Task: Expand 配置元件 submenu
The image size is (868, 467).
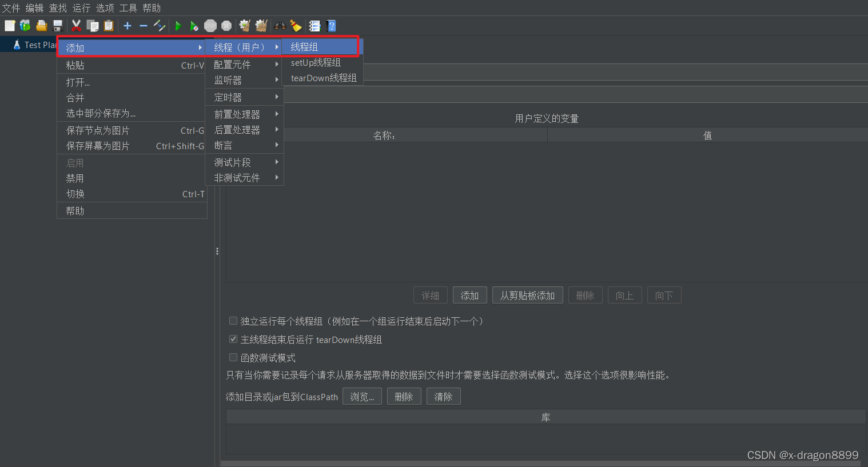Action: point(245,65)
